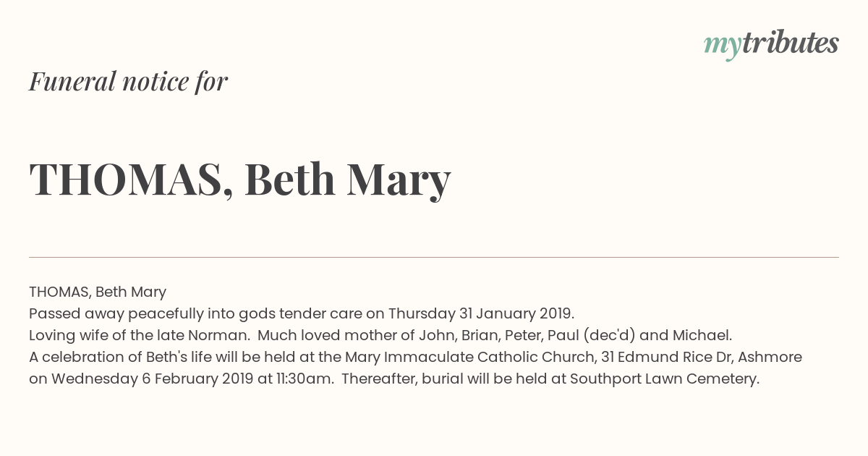868x456 pixels.
Task: Click the date "Thursday 31 January 2019"
Action: pos(480,314)
